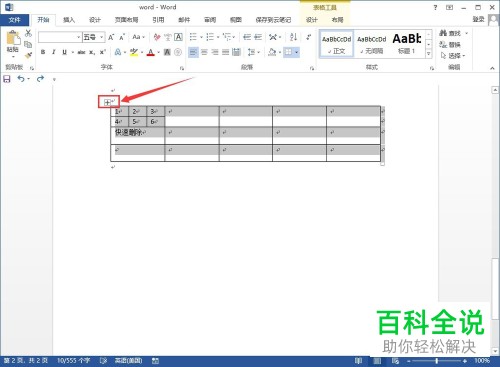Image resolution: width=500 pixels, height=367 pixels.
Task: Toggle subscript formatting
Action: pyautogui.click(x=92, y=52)
